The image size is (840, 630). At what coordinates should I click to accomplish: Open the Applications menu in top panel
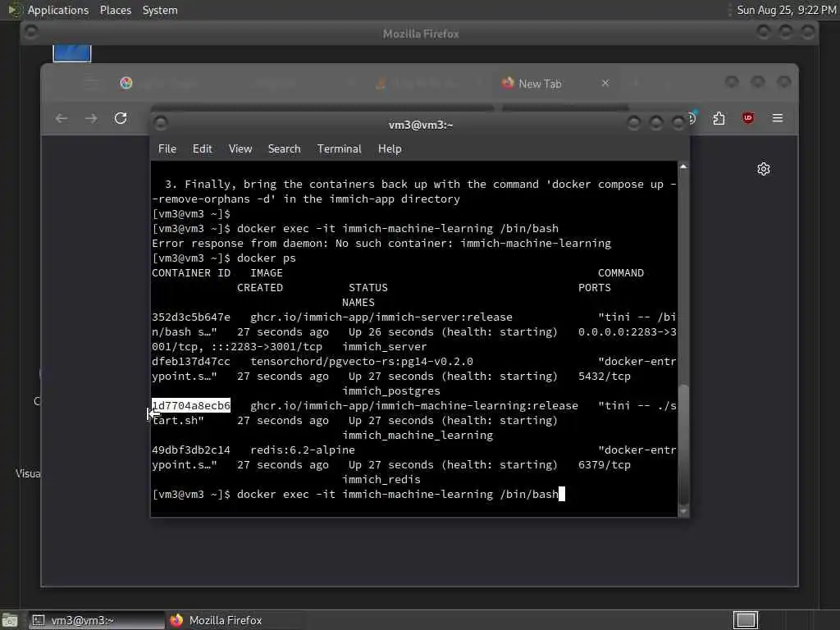(58, 10)
